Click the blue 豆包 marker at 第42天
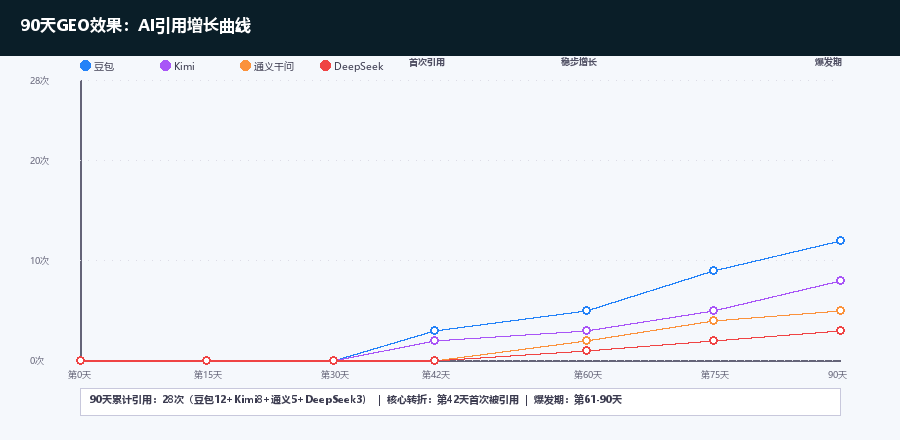The image size is (900, 440). pyautogui.click(x=434, y=331)
